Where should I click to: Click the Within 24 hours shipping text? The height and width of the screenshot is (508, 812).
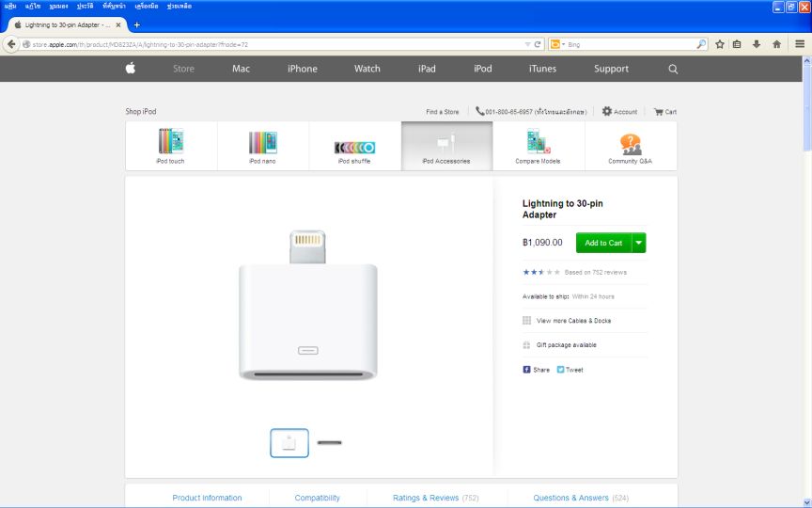coord(593,296)
